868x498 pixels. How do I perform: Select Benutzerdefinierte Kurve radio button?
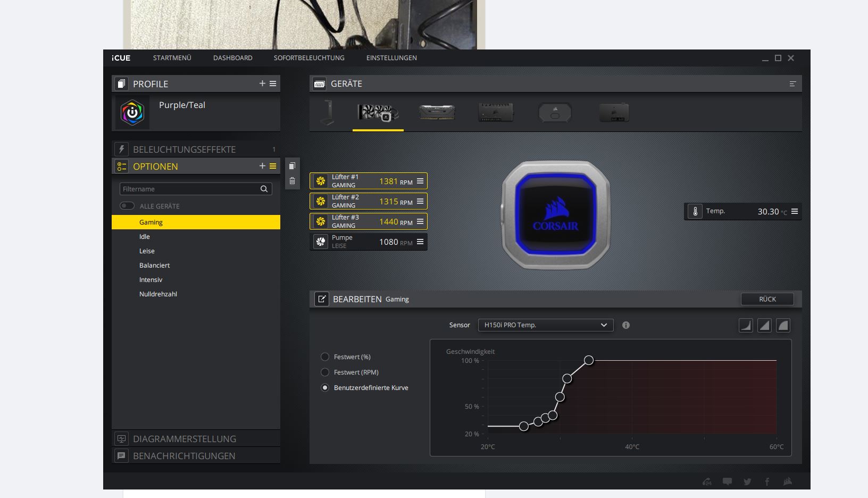coord(325,388)
